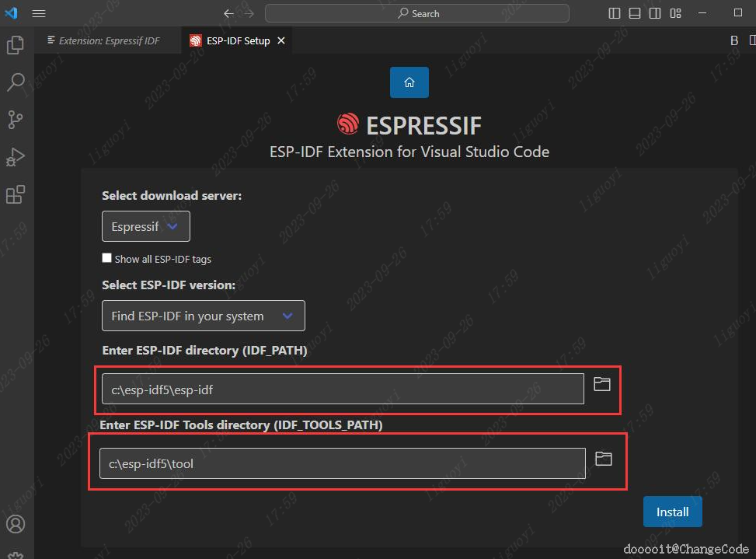Go forward with the right arrow
The width and height of the screenshot is (756, 559).
click(x=249, y=13)
